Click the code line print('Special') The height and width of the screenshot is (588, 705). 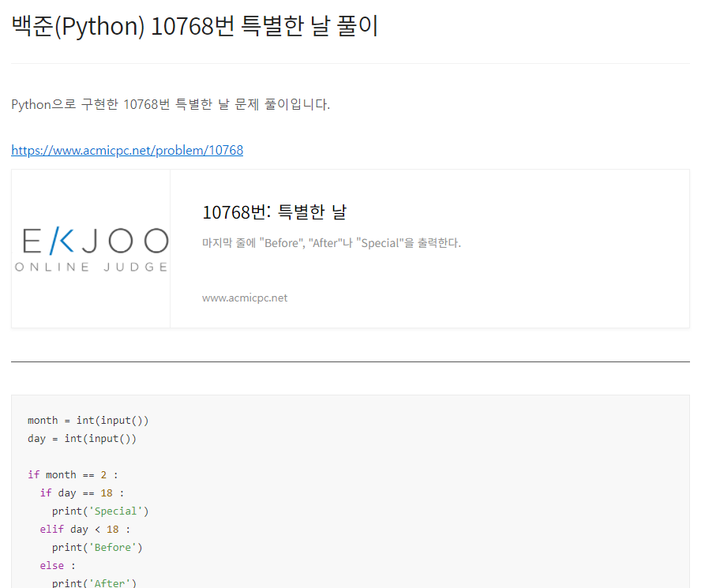click(100, 511)
